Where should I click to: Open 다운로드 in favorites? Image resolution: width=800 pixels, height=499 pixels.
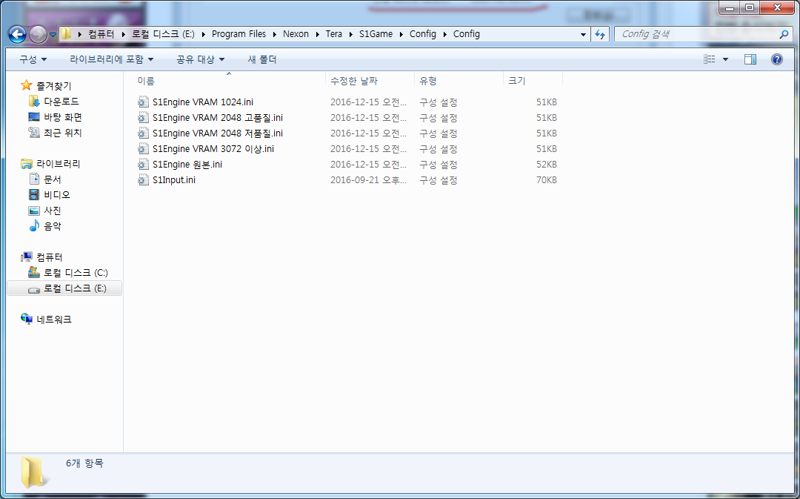coord(61,102)
